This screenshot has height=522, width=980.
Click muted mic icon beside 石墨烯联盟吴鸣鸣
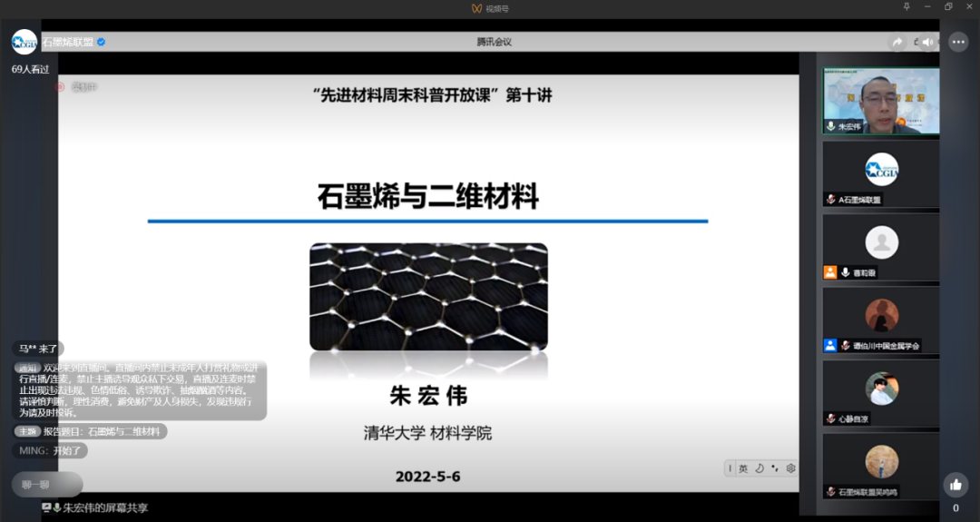(x=830, y=492)
